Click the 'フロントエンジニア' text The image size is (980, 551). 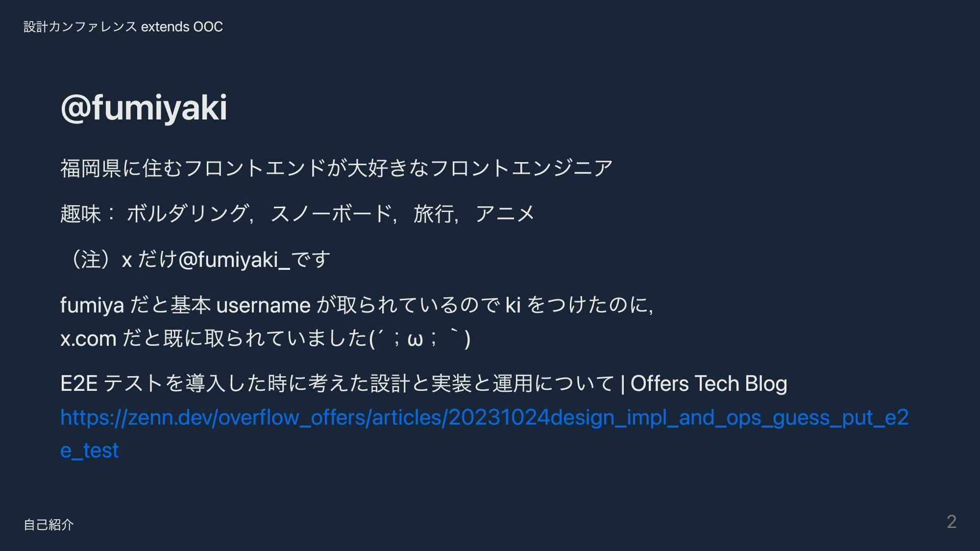[x=521, y=168]
